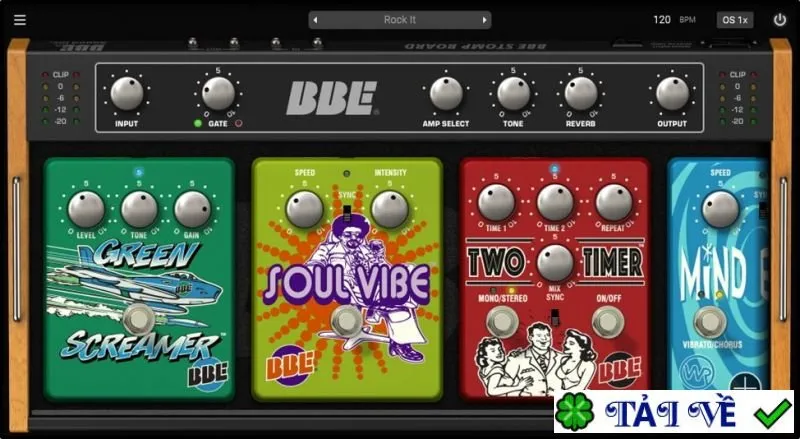Open the OS 1x oversampling selector
This screenshot has height=439, width=800.
735,20
